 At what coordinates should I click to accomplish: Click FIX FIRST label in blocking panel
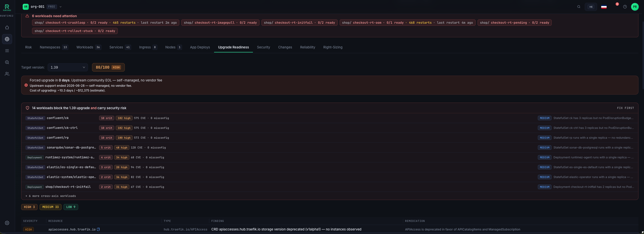coord(626,108)
